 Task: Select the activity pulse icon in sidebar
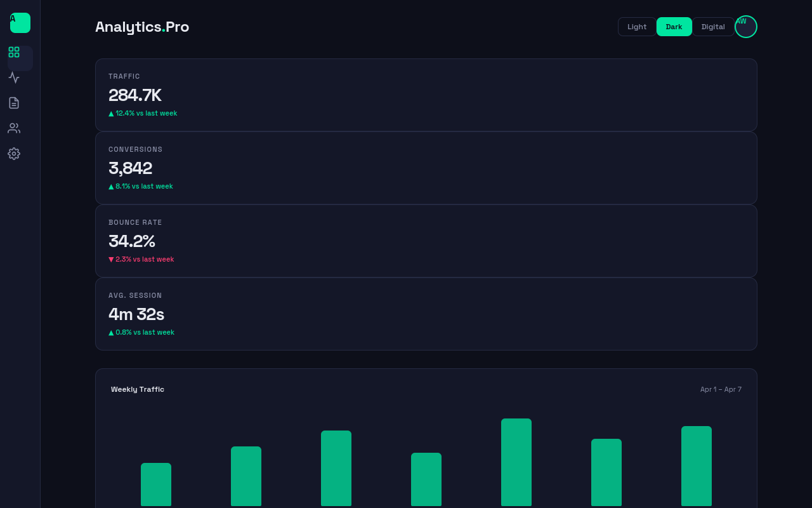coord(14,77)
